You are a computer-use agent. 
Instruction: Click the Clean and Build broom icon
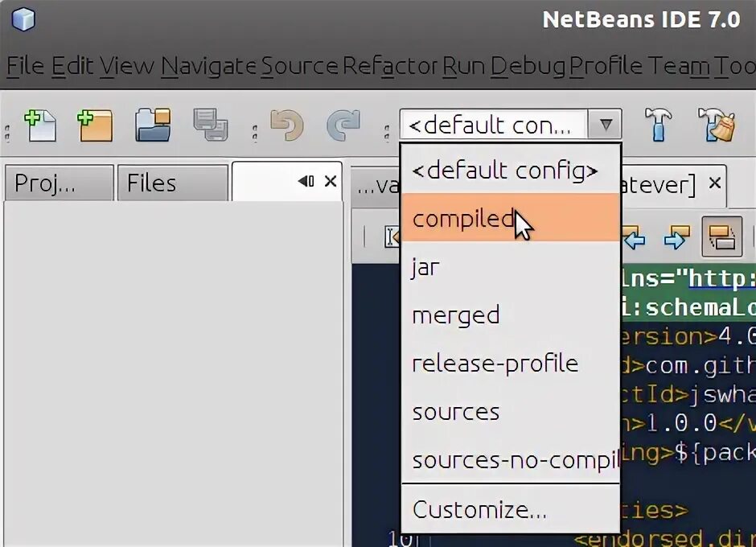click(717, 125)
